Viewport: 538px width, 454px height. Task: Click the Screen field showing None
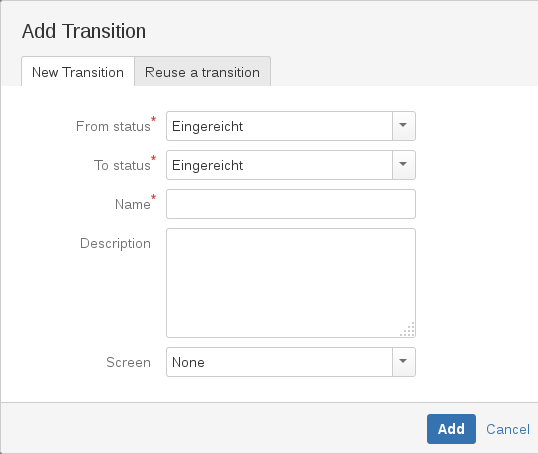point(279,362)
